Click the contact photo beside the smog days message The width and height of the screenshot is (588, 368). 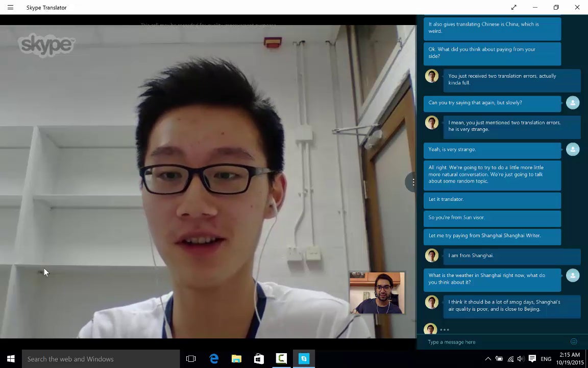tap(432, 302)
